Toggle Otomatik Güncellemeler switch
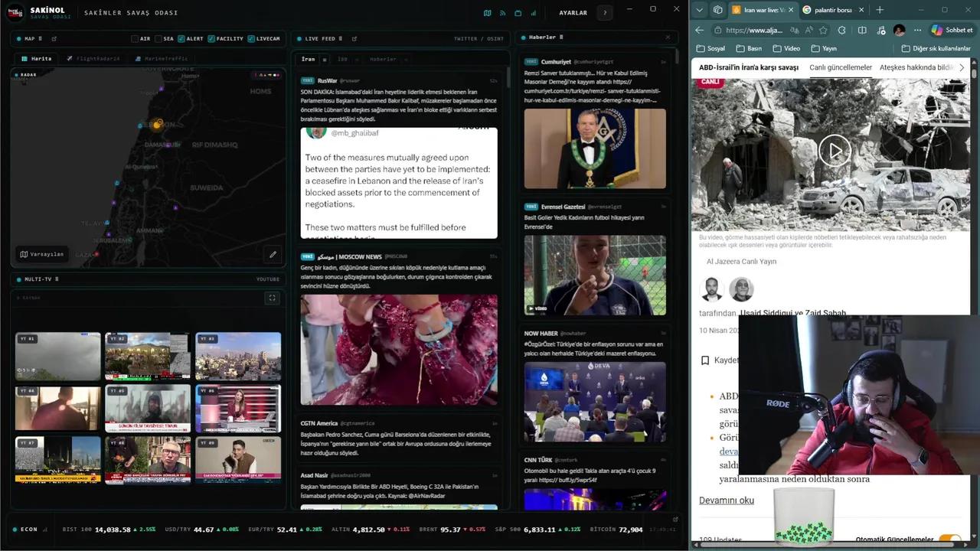 (950, 540)
